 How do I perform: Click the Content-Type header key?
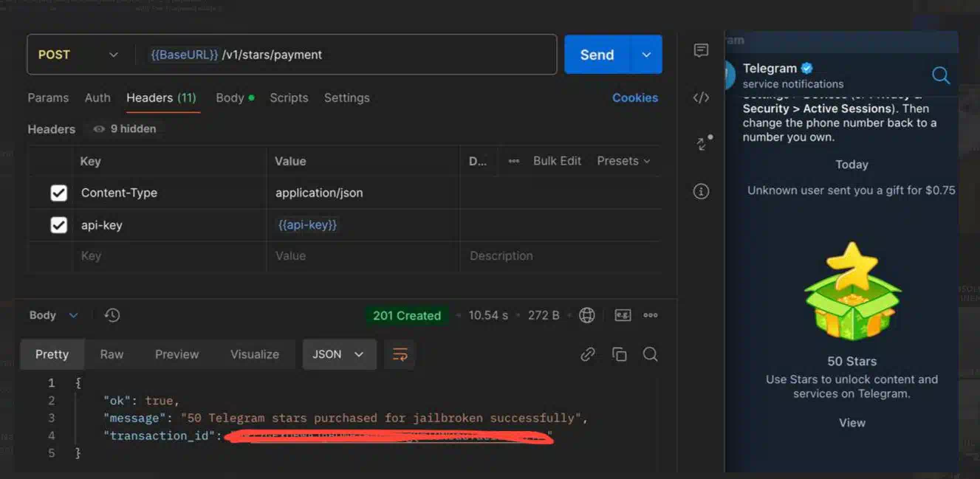pyautogui.click(x=119, y=193)
